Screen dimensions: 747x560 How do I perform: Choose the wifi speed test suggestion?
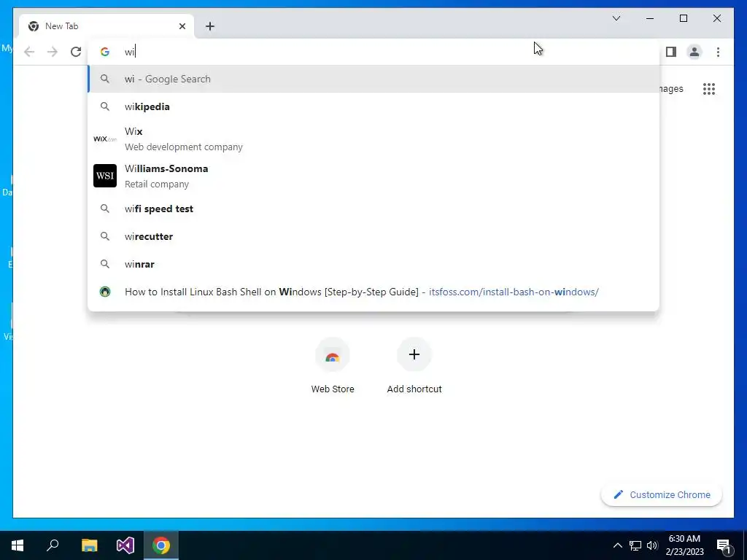coord(374,209)
